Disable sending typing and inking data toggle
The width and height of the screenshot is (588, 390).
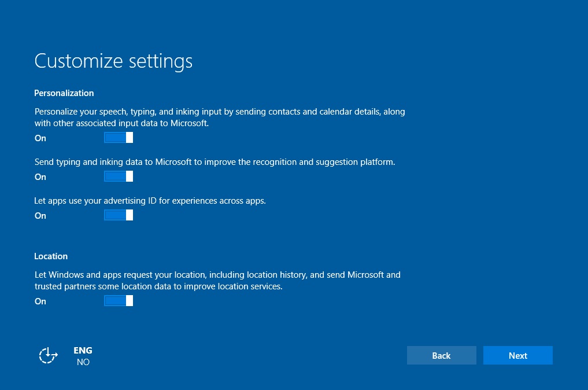[119, 176]
